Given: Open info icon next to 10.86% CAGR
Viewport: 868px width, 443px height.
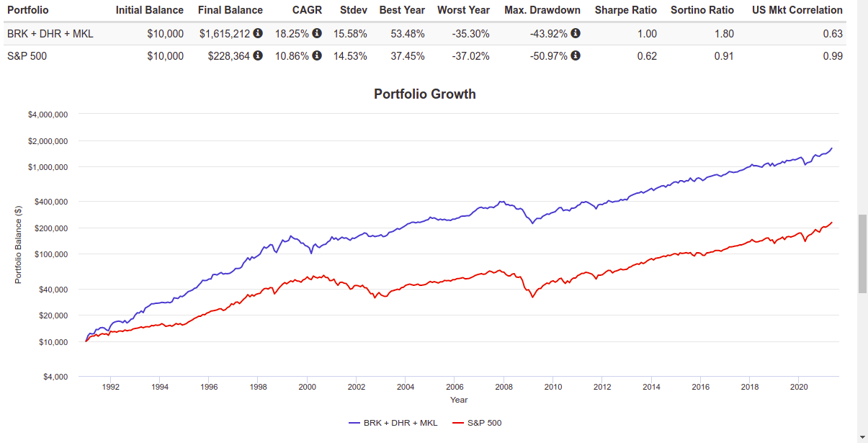Looking at the screenshot, I should pyautogui.click(x=316, y=56).
